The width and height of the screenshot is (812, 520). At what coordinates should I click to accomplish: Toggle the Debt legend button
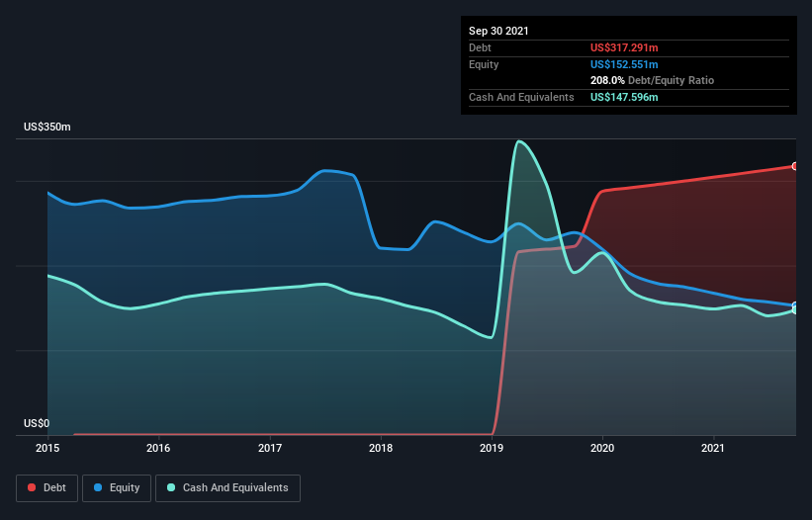[47, 488]
